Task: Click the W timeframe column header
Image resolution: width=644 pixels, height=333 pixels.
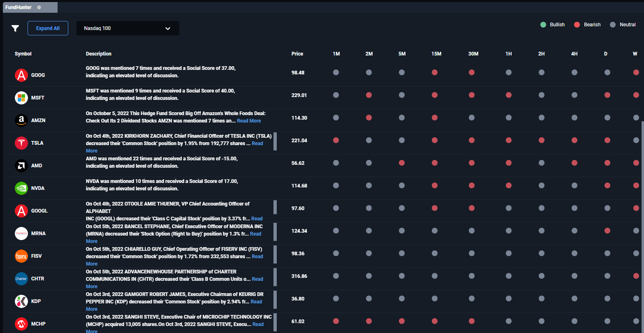Action: coord(635,54)
